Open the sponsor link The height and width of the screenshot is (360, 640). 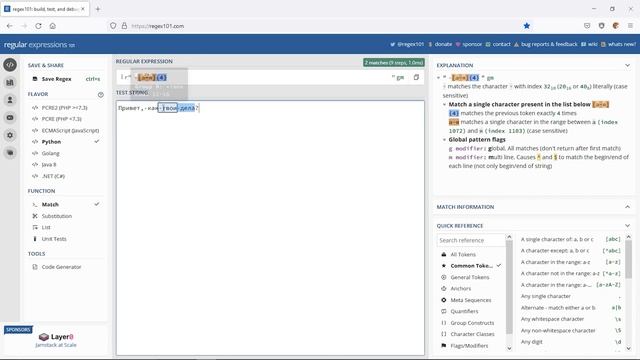click(469, 44)
